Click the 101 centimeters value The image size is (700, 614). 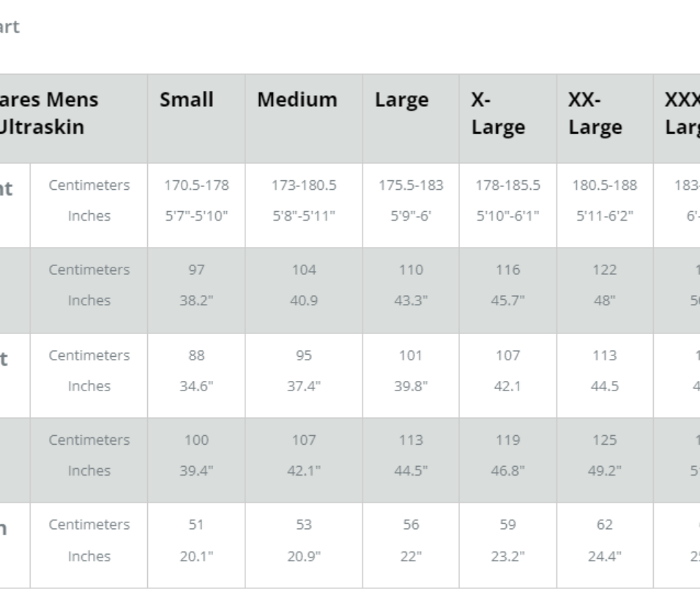(411, 355)
